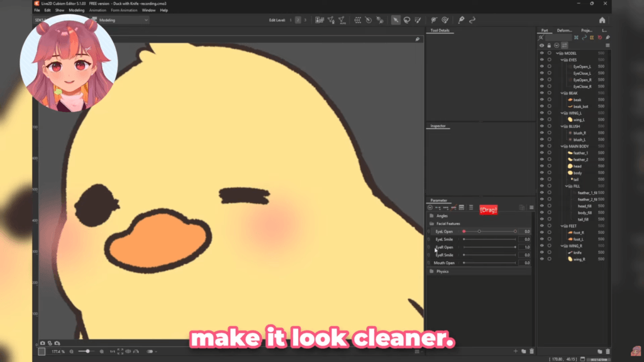The image size is (644, 362).
Task: Set Edit Level to 1
Action: point(291,20)
